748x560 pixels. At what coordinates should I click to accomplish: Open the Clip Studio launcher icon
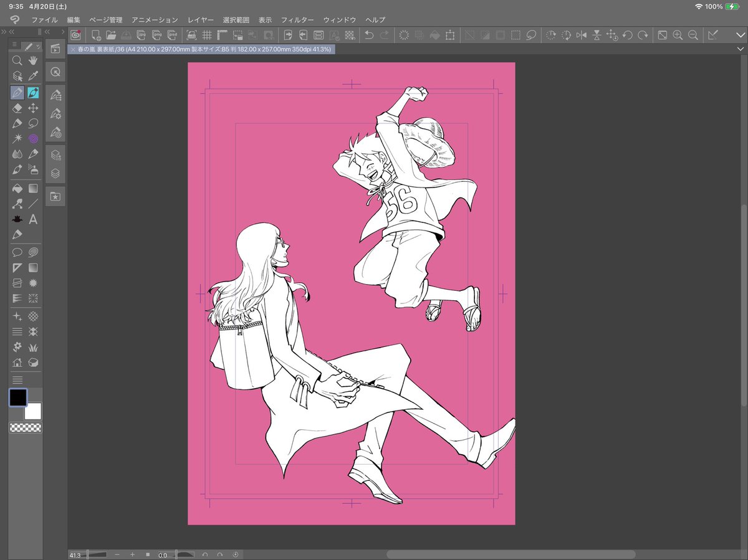(x=76, y=35)
